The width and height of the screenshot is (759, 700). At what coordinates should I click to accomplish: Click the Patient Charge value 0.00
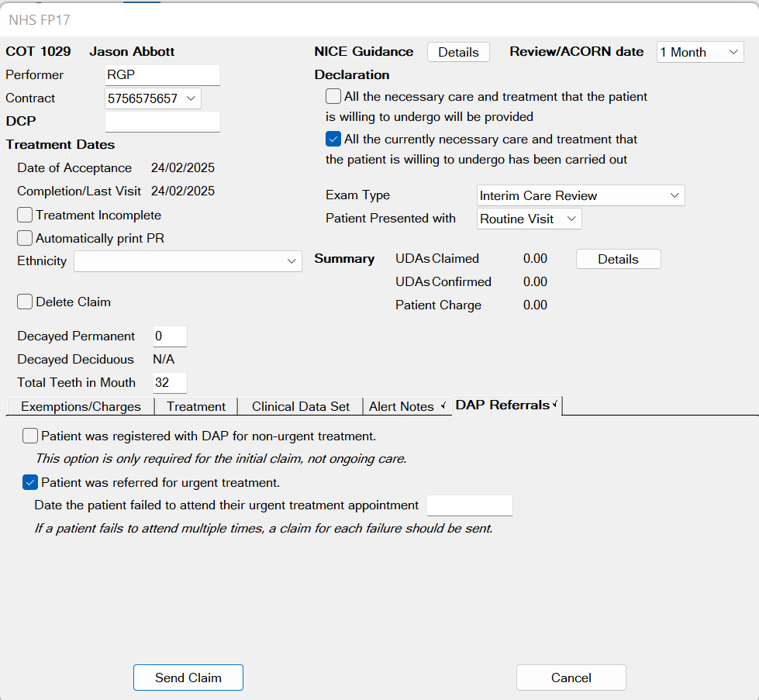point(536,305)
